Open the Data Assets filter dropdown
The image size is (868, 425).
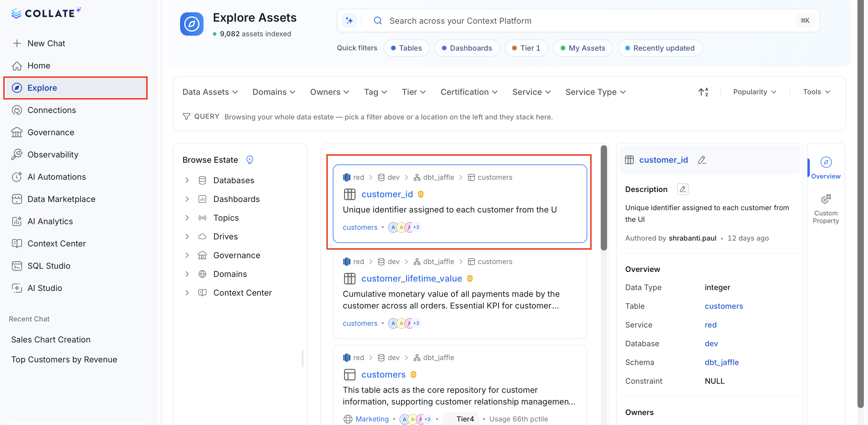point(210,92)
